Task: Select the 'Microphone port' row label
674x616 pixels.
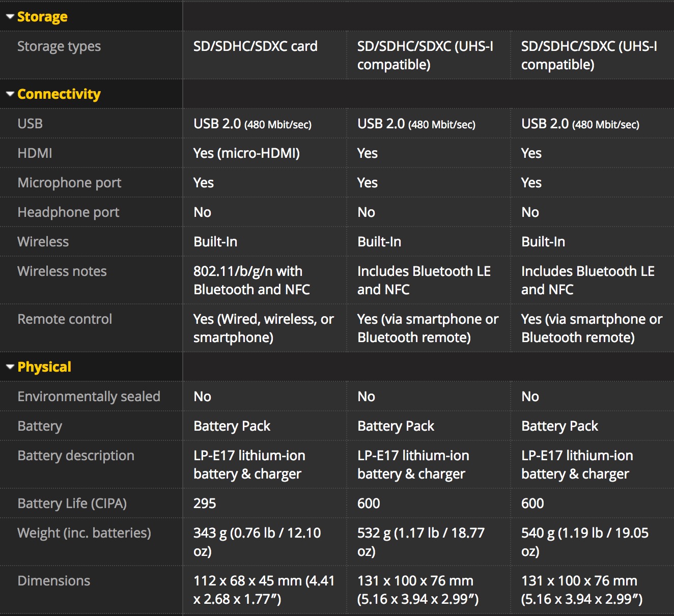Action: coord(69,183)
